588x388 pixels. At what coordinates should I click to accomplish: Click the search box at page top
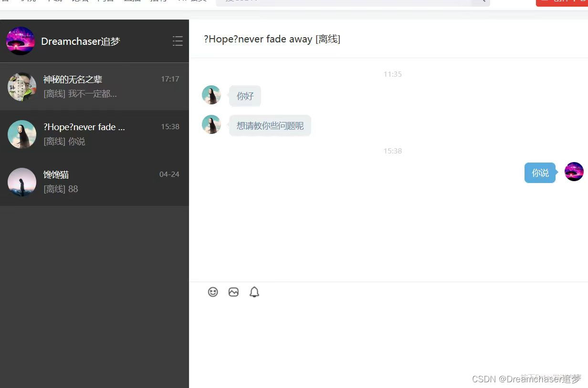tap(353, 2)
